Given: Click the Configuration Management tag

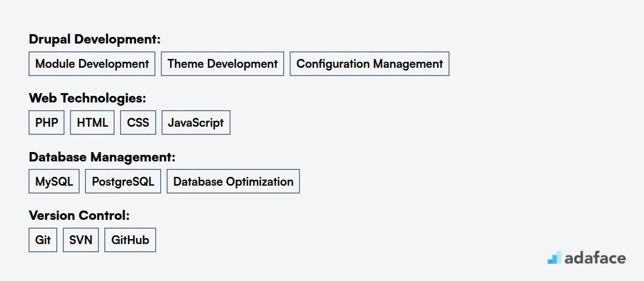Looking at the screenshot, I should (x=370, y=64).
